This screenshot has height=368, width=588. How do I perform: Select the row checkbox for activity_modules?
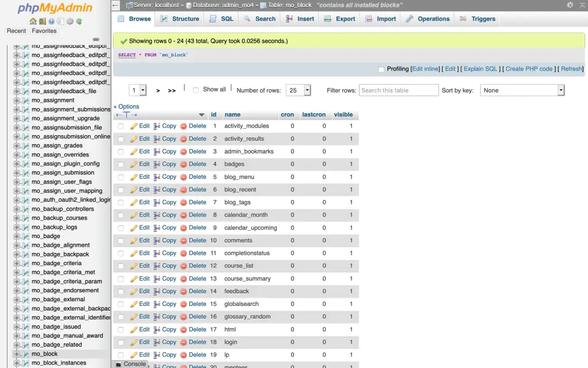121,126
